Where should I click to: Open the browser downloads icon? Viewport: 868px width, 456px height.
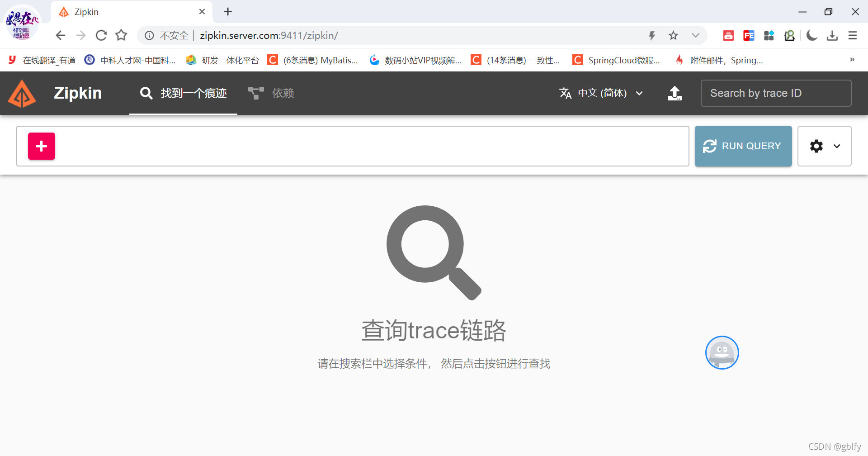pos(832,35)
